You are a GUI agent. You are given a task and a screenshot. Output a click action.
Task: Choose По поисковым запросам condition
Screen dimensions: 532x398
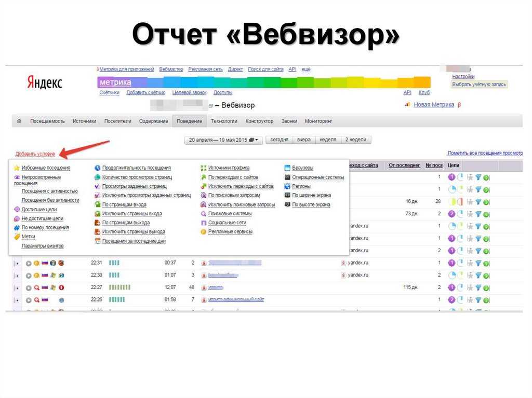234,195
